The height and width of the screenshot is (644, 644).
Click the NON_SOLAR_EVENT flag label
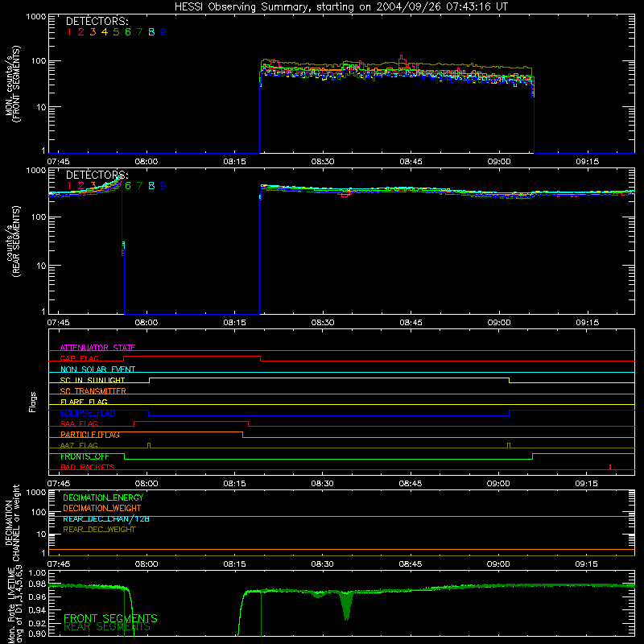97,369
